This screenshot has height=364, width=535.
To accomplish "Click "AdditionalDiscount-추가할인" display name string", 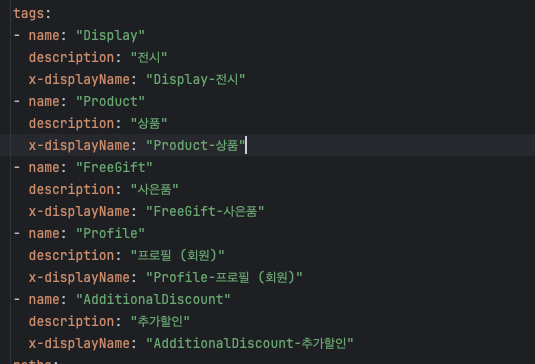I will (250, 343).
